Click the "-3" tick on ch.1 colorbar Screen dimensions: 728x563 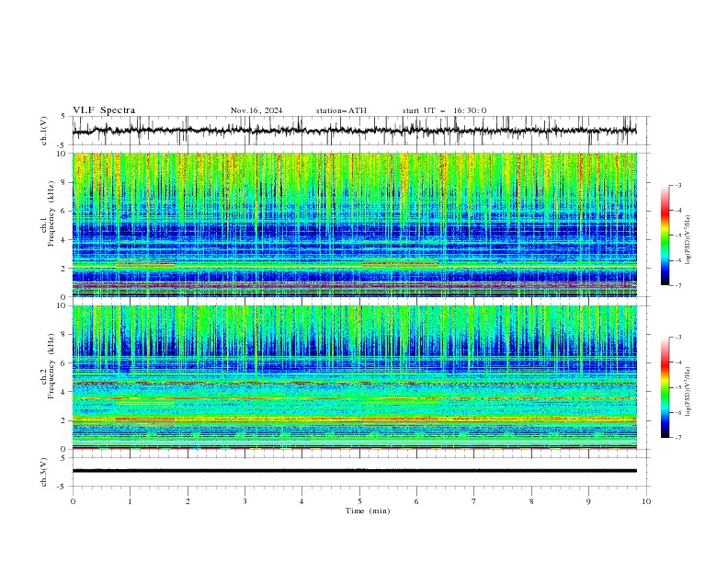click(678, 185)
